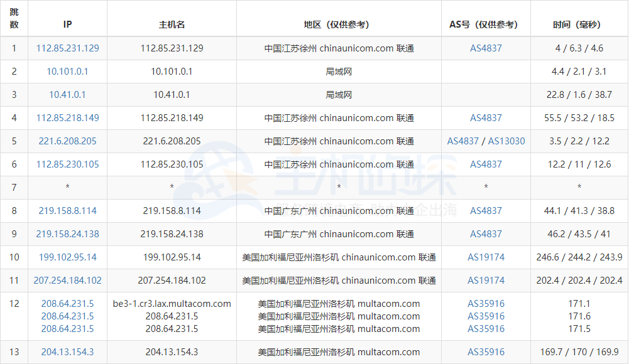This screenshot has height=364, width=629.
Task: Click the AS19174 link for hop 10
Action: [486, 257]
